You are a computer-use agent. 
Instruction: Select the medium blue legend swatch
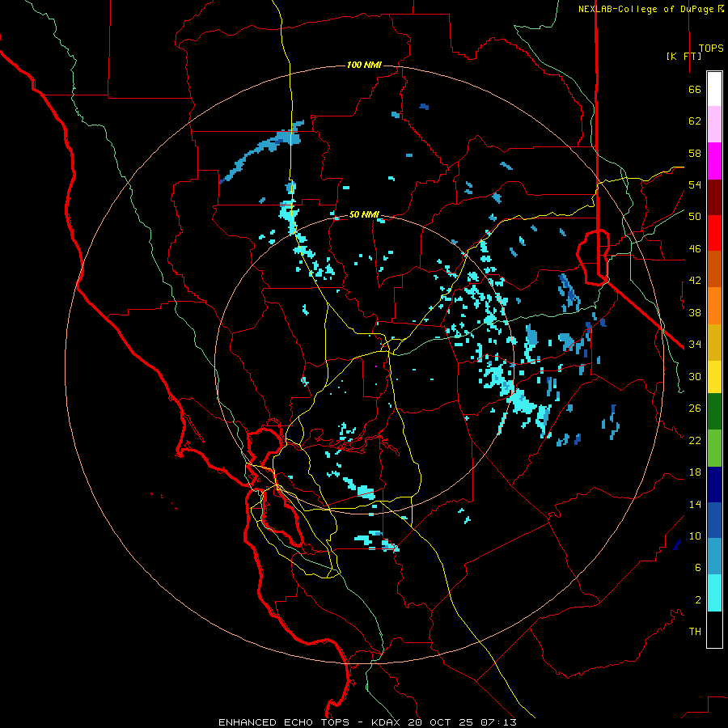click(714, 520)
